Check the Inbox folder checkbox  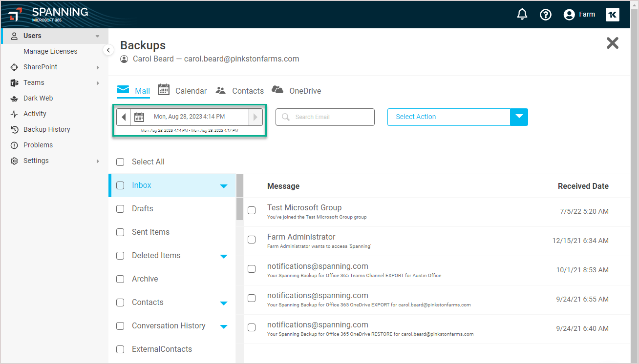coord(120,185)
